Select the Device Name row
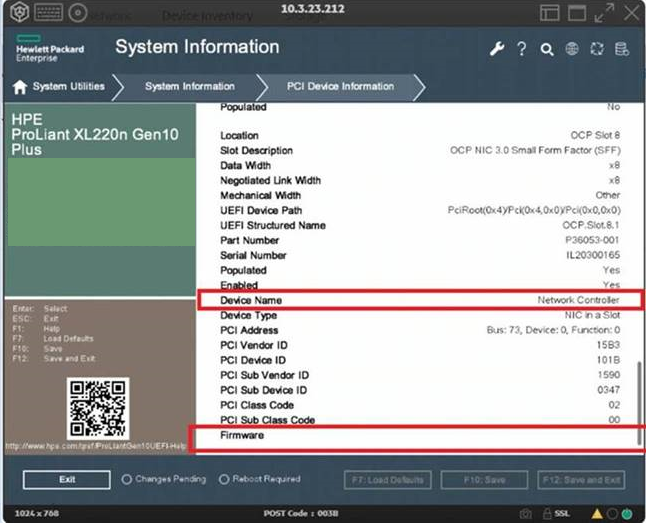 (x=421, y=300)
